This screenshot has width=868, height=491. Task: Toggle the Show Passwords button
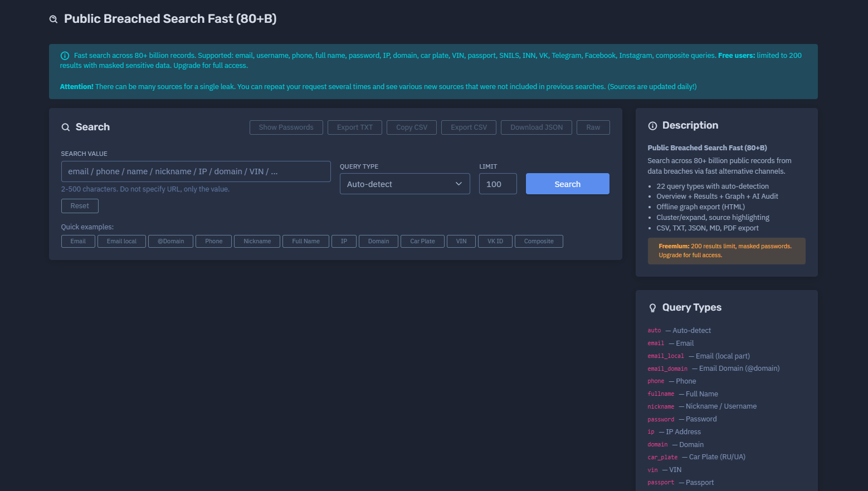pos(286,127)
